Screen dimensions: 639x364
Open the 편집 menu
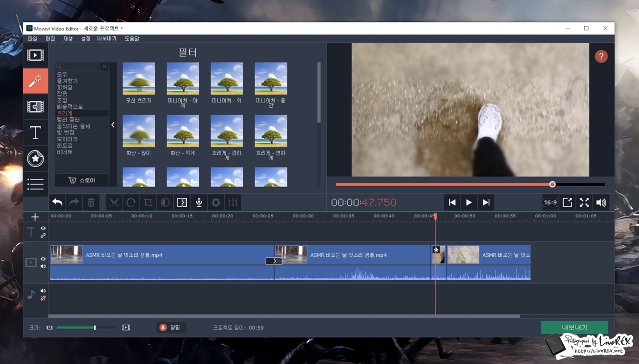click(x=50, y=38)
